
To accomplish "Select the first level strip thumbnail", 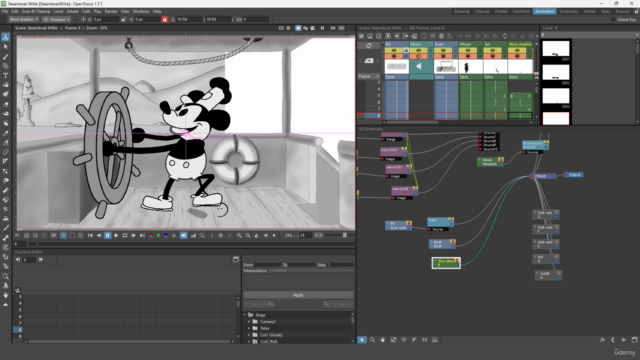I will [556, 49].
